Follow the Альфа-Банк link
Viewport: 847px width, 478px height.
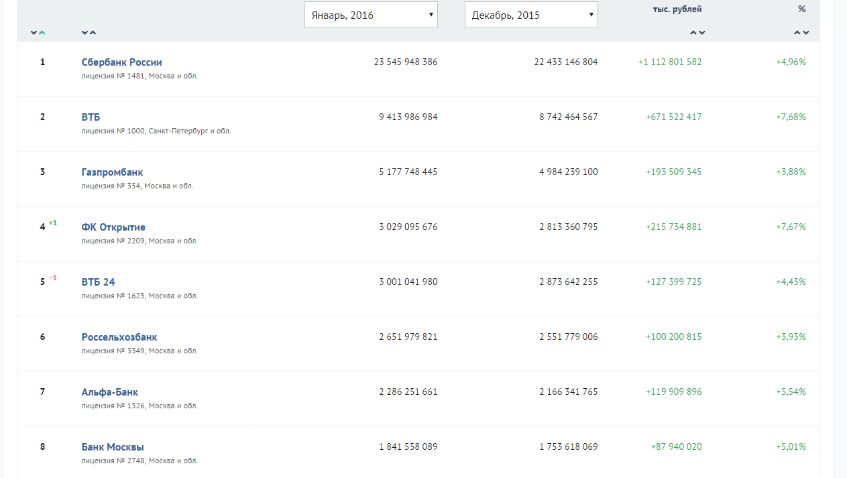pos(110,392)
